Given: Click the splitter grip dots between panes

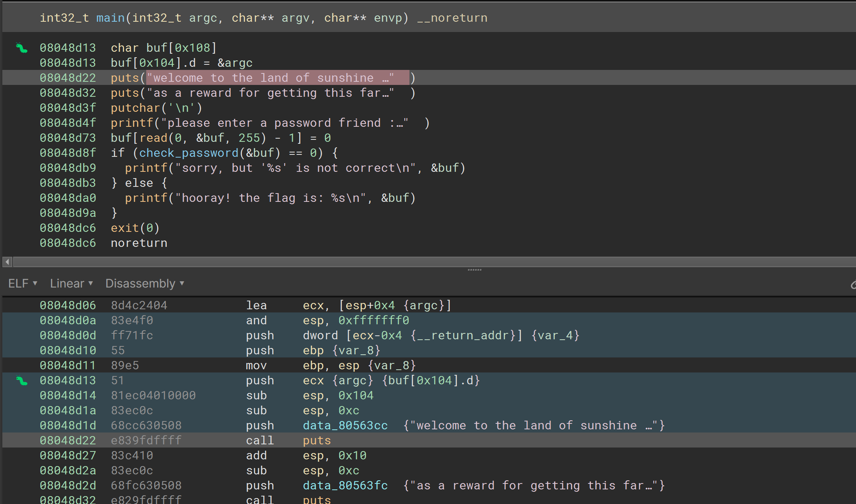Looking at the screenshot, I should click(x=474, y=269).
